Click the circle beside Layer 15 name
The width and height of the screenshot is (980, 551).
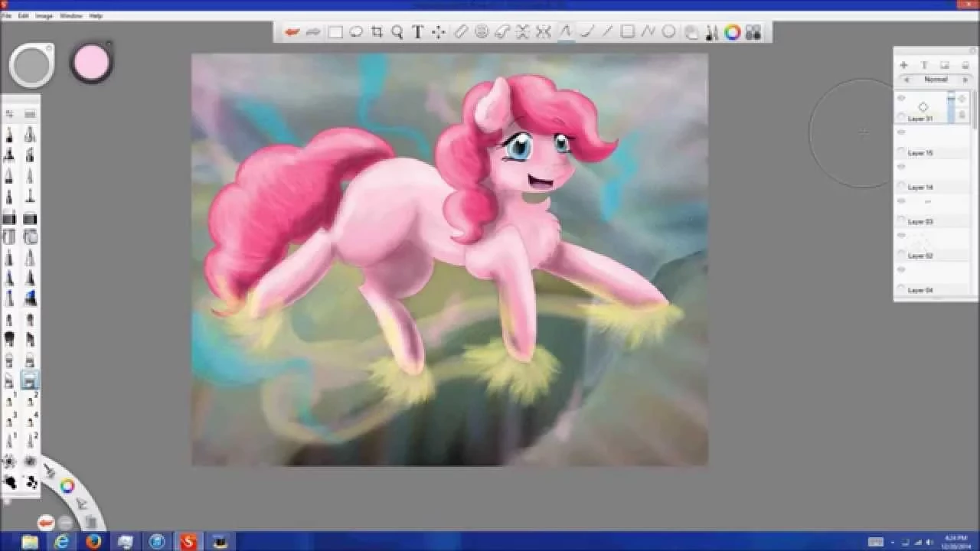click(x=901, y=152)
